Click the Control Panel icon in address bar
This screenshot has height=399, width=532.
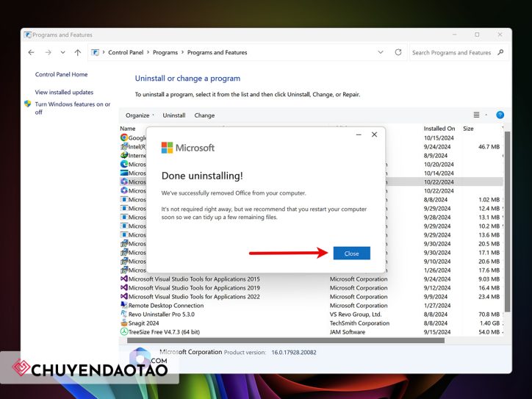click(96, 52)
